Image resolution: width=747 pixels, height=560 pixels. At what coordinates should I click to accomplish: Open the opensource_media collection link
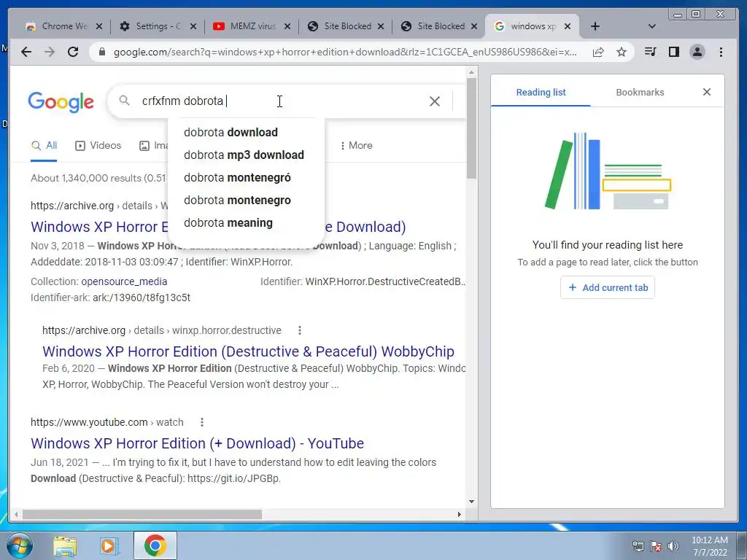click(x=124, y=281)
